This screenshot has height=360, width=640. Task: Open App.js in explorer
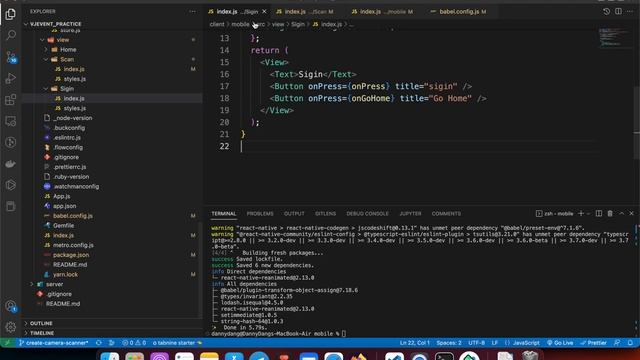(61, 196)
